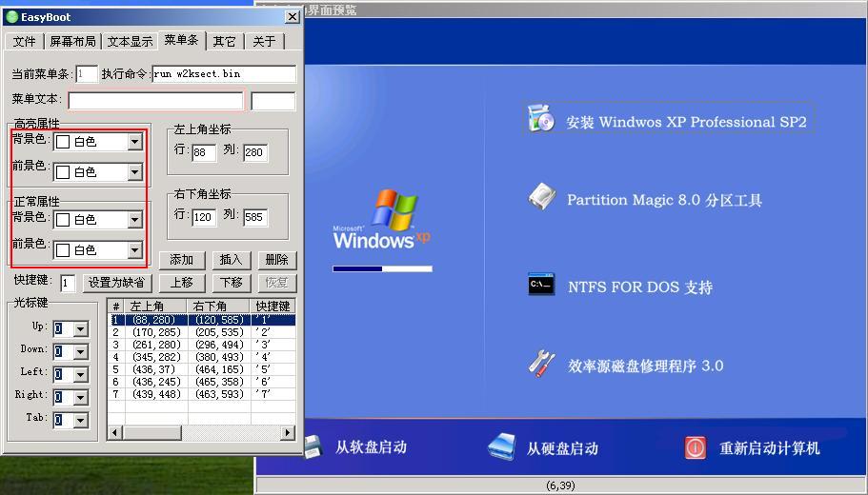Click table scrollbar right arrow
This screenshot has width=868, height=495.
(x=288, y=432)
